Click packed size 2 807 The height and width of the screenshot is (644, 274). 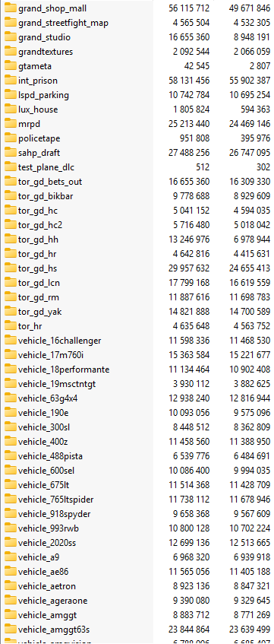(260, 65)
